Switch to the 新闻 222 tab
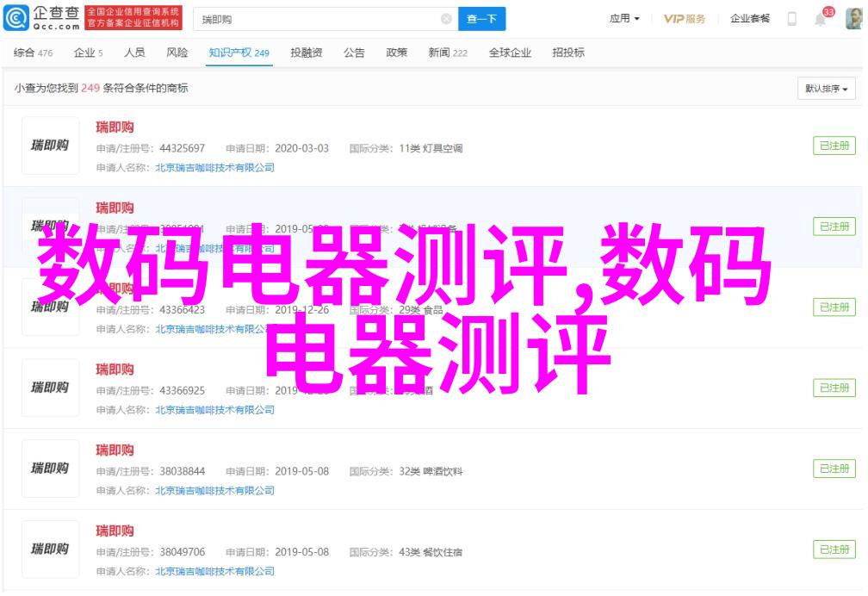 point(448,53)
